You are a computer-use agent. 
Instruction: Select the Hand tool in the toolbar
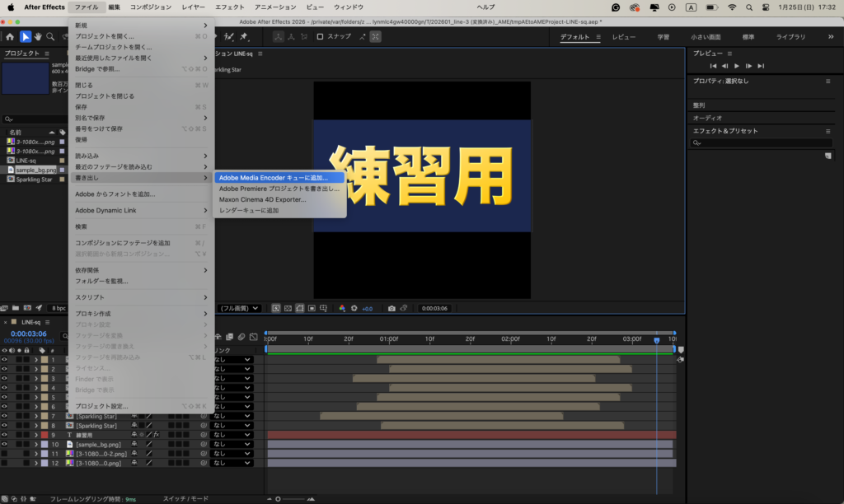[x=38, y=37]
